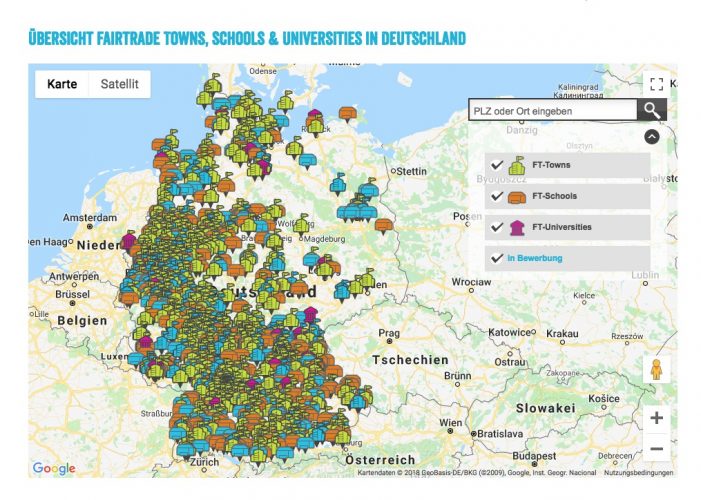Click the green FT-Towns legend icon
This screenshot has width=701, height=500.
click(517, 165)
